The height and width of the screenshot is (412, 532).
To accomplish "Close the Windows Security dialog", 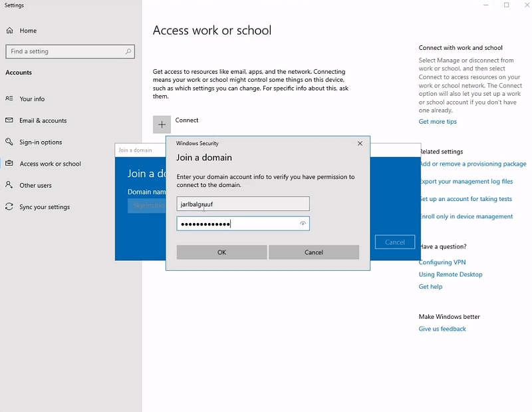I will tap(360, 143).
